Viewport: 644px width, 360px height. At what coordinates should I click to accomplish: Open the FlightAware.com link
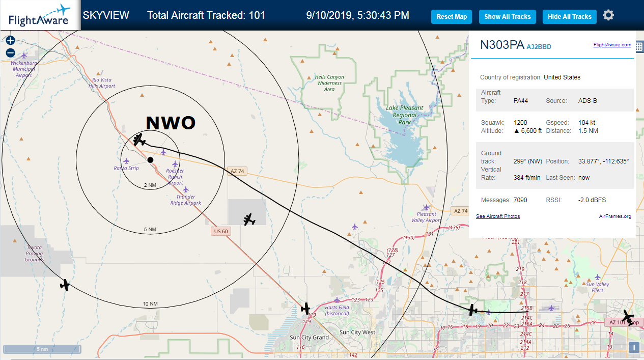click(612, 45)
